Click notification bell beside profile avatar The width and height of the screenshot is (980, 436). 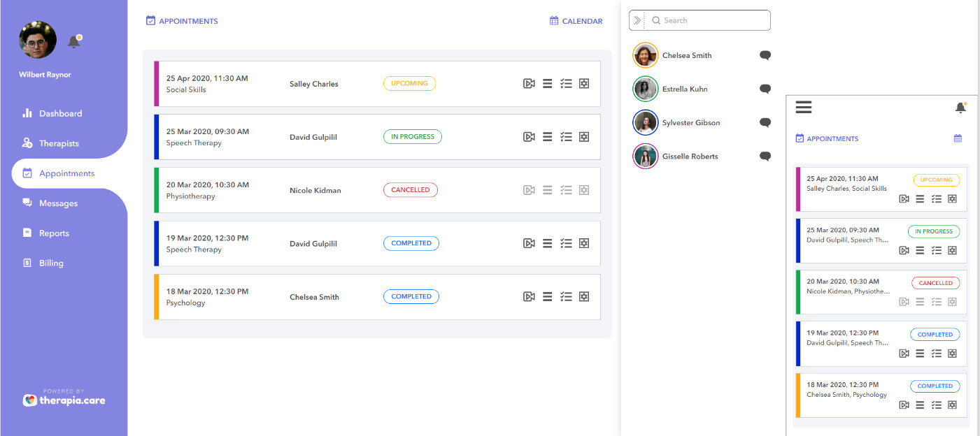(x=73, y=42)
